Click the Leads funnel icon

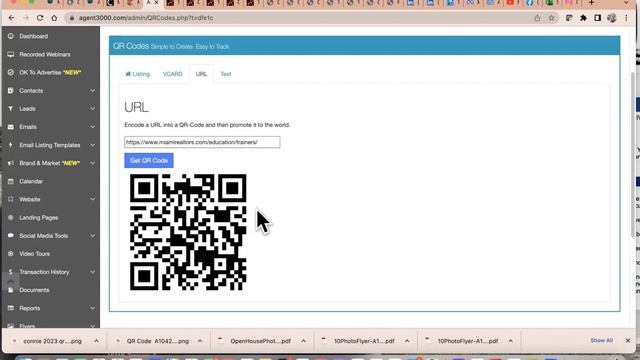point(11,109)
